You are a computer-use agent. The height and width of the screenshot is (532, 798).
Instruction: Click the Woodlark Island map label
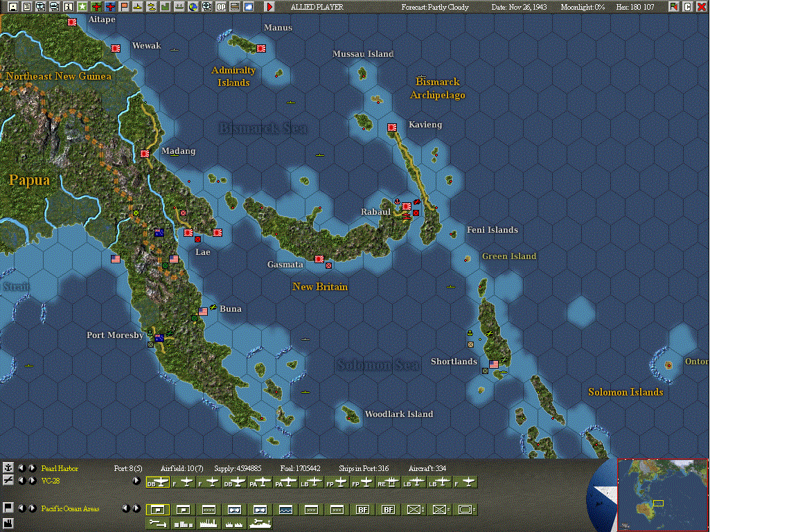(x=399, y=414)
